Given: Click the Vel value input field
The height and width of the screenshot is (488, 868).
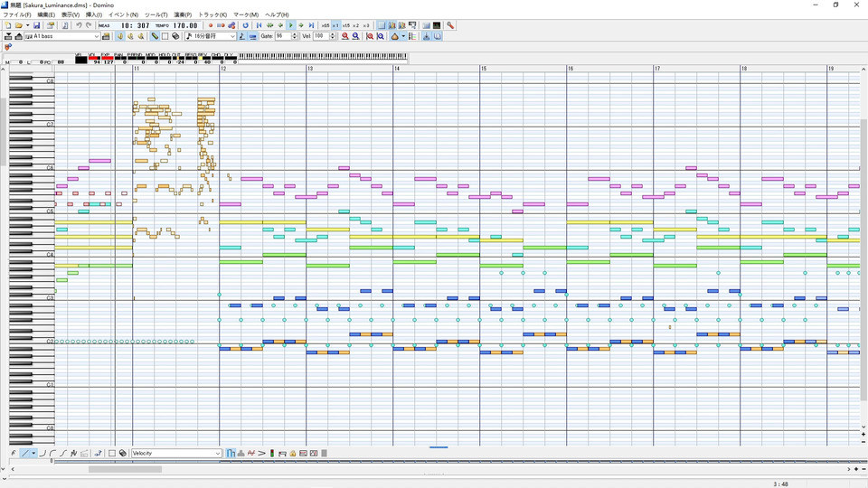Looking at the screenshot, I should [321, 36].
